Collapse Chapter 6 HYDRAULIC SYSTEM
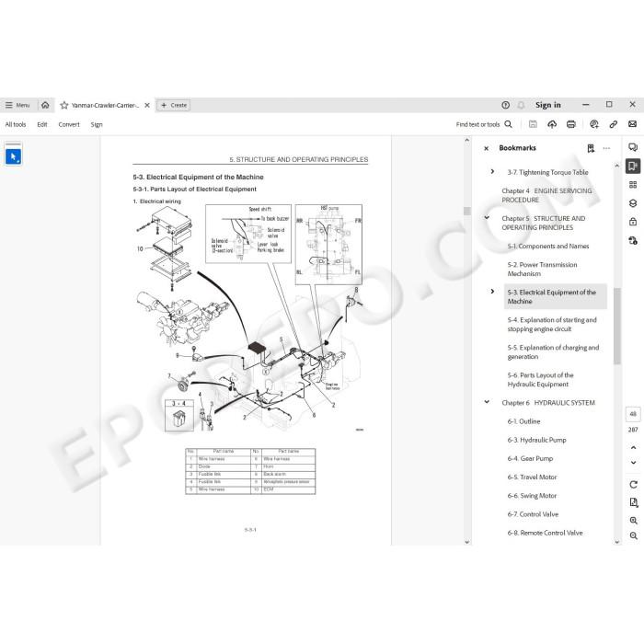 [487, 402]
